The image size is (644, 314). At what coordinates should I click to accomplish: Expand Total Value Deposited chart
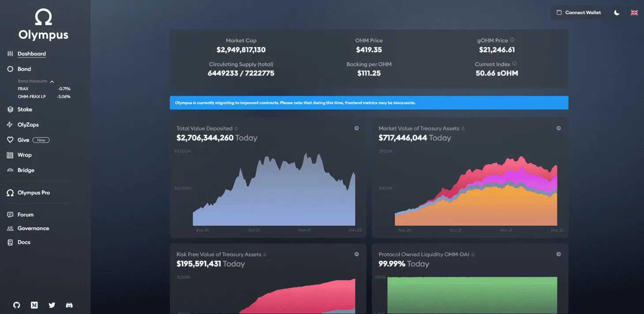[x=356, y=128]
